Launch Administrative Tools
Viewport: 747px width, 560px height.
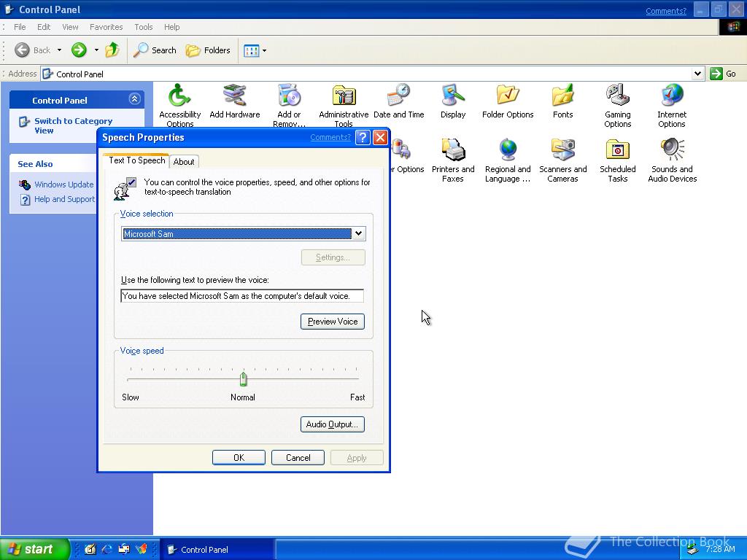[344, 98]
